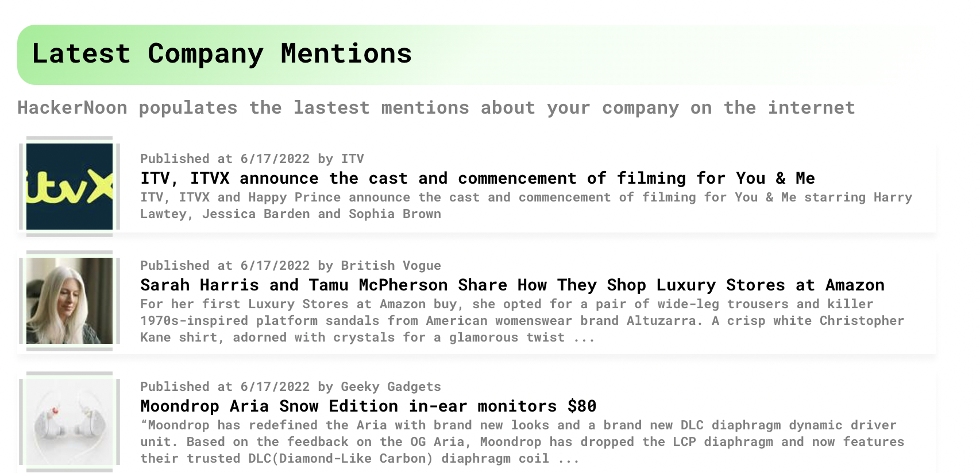The image size is (980, 473).
Task: Open the Sarah Harris portrait thumbnail
Action: [x=70, y=301]
